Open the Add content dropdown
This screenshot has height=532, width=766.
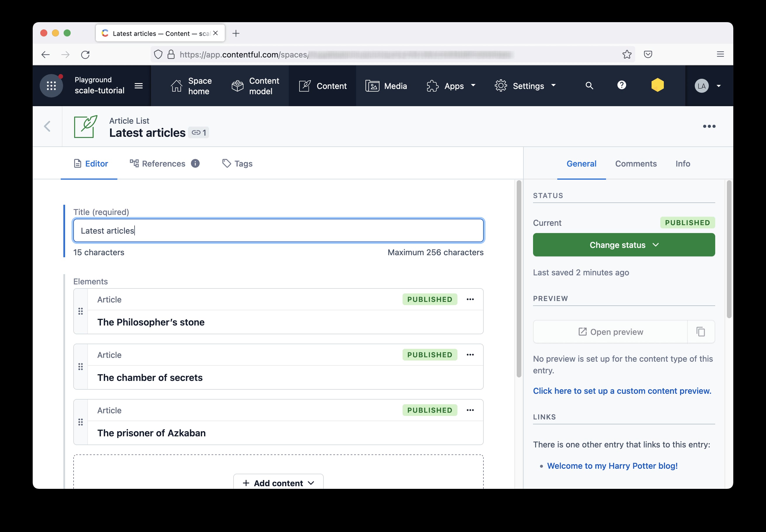click(x=278, y=483)
